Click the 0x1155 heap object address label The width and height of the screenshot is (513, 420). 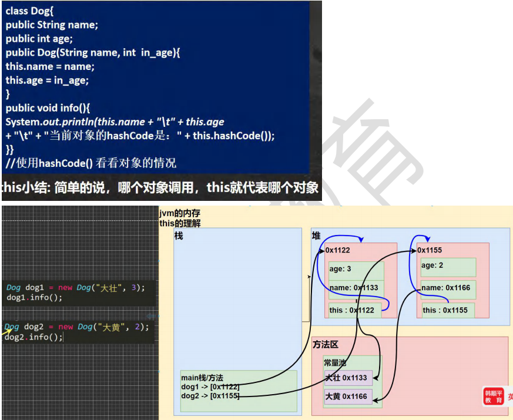pyautogui.click(x=430, y=250)
